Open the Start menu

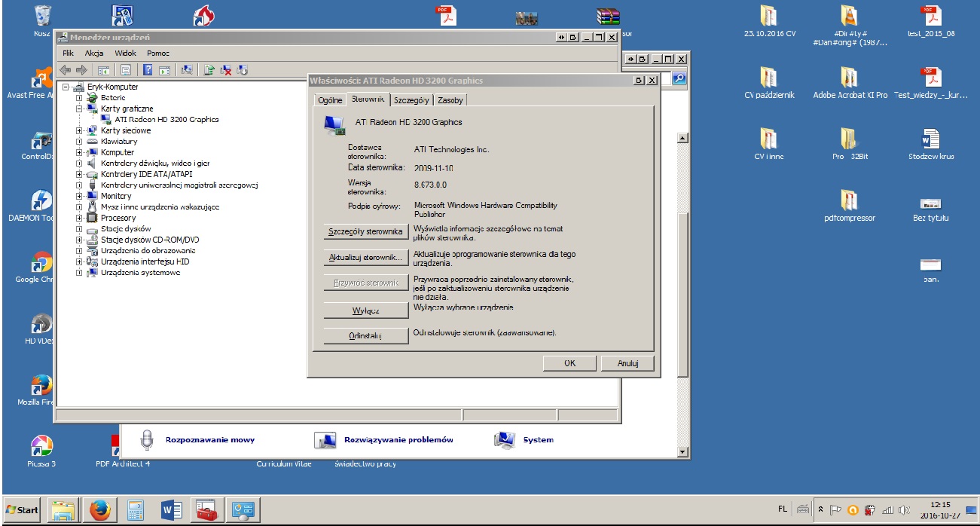pos(23,510)
